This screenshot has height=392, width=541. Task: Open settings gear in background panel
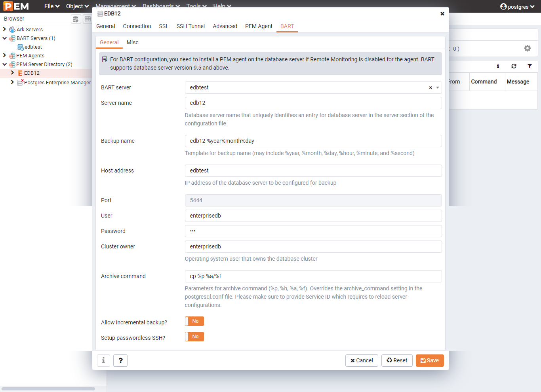pyautogui.click(x=528, y=48)
